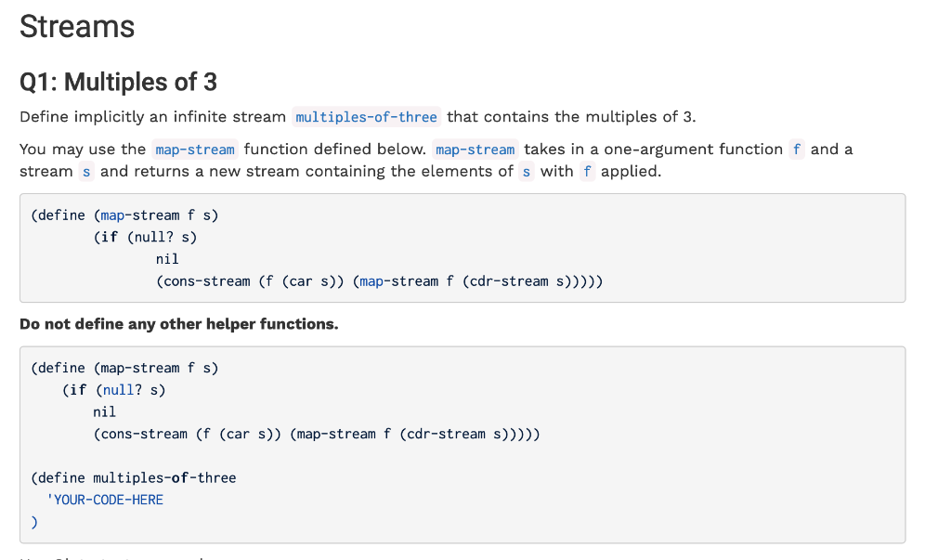The width and height of the screenshot is (951, 560).
Task: Click the nil line in the editable code block
Action: tap(104, 412)
